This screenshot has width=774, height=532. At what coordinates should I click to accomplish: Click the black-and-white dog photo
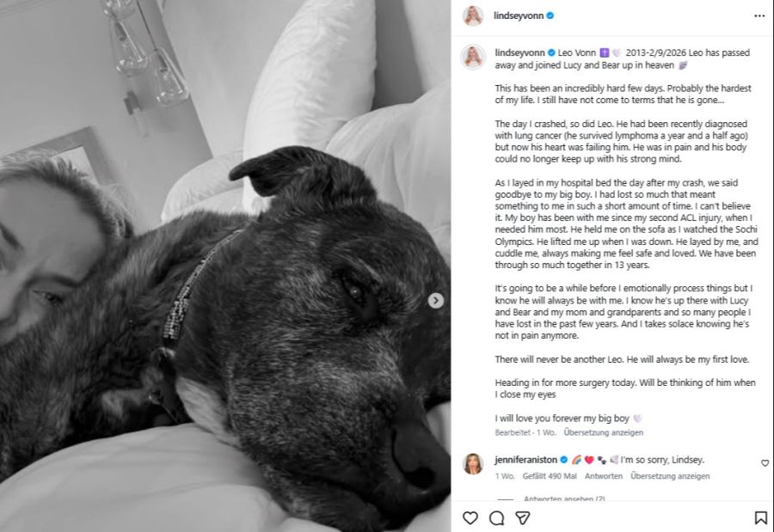click(225, 266)
